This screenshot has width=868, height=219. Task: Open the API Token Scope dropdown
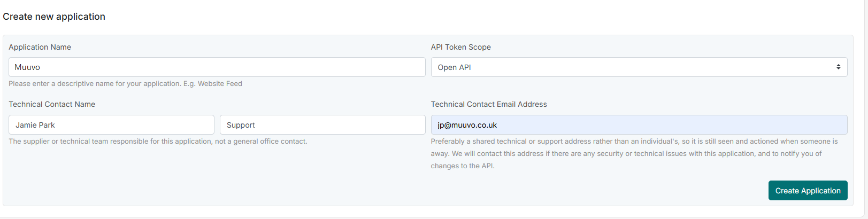click(639, 67)
